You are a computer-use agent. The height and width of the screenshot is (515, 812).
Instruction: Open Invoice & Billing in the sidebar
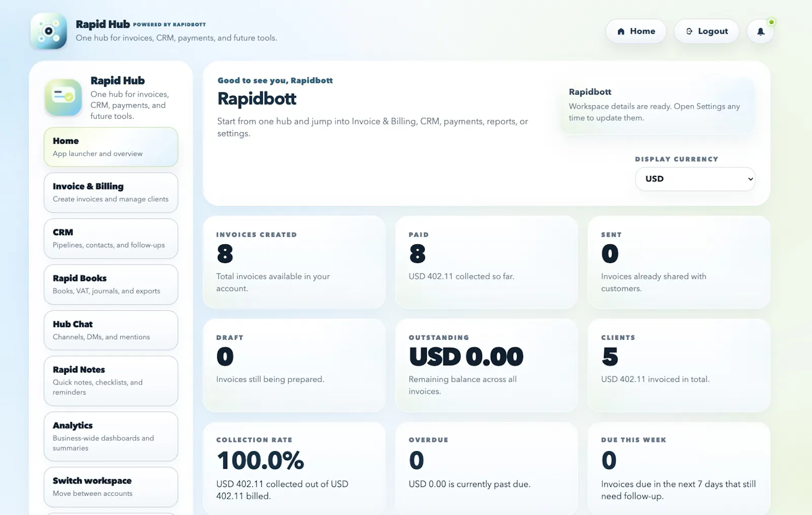111,192
